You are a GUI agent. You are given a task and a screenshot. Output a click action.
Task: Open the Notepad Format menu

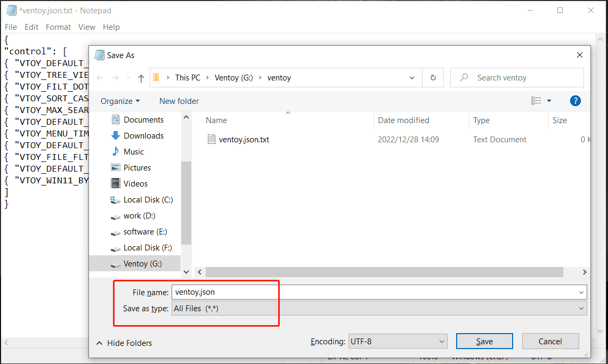pyautogui.click(x=58, y=27)
